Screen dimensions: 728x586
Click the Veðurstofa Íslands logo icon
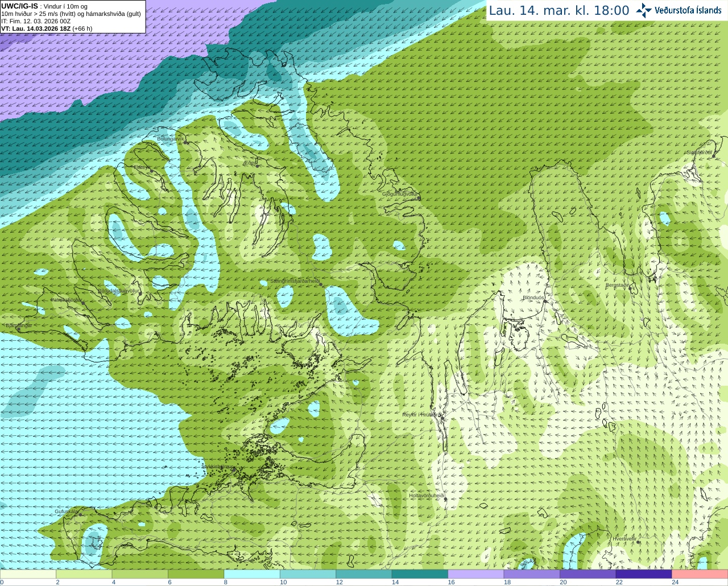[644, 10]
